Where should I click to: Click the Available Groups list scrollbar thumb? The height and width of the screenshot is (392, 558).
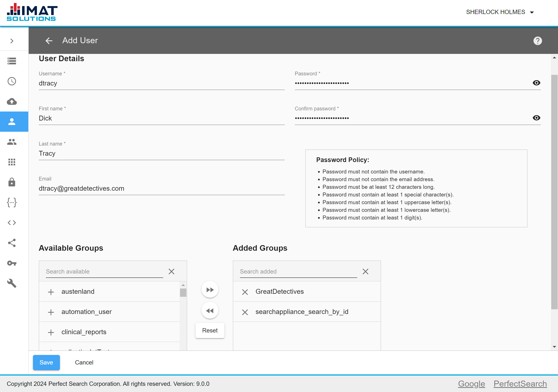coord(183,293)
